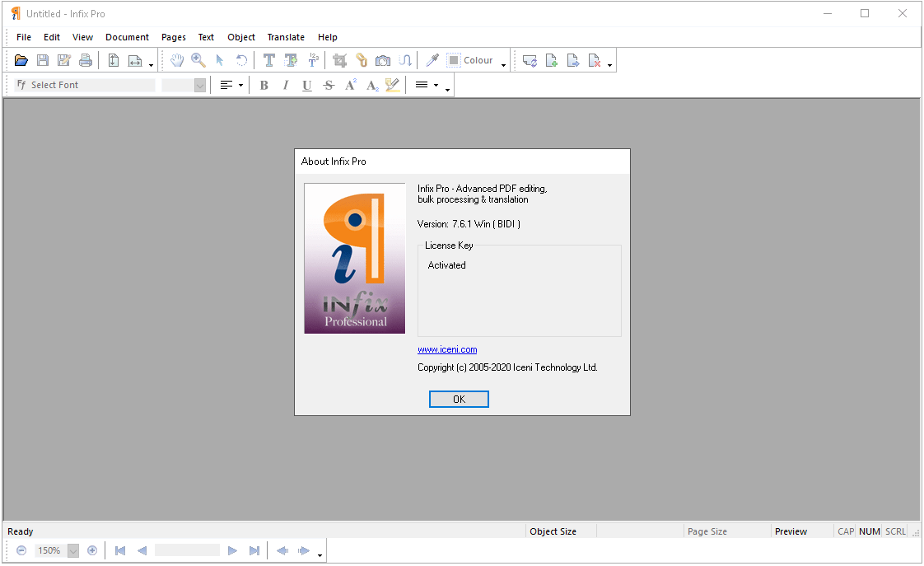Open the Translate menu
This screenshot has width=924, height=566.
pyautogui.click(x=286, y=37)
